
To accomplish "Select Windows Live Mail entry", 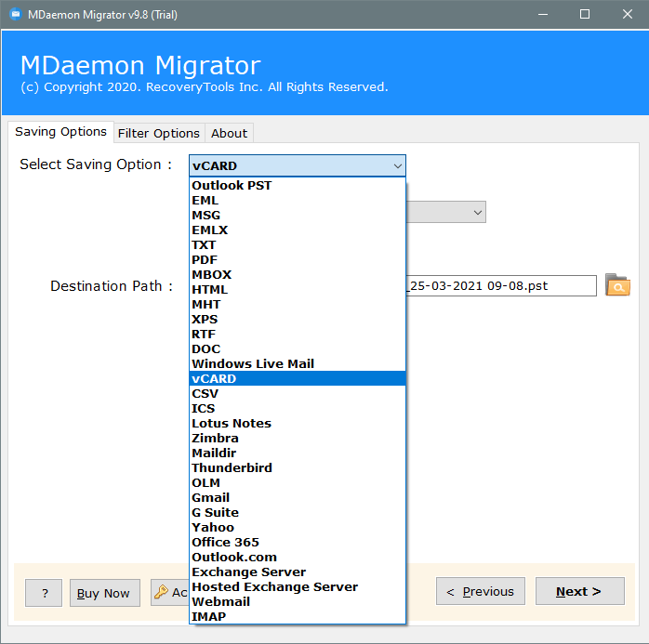I will tap(298, 364).
